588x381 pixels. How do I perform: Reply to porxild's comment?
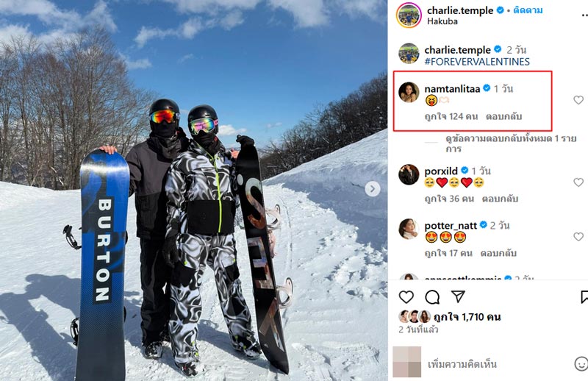point(500,199)
